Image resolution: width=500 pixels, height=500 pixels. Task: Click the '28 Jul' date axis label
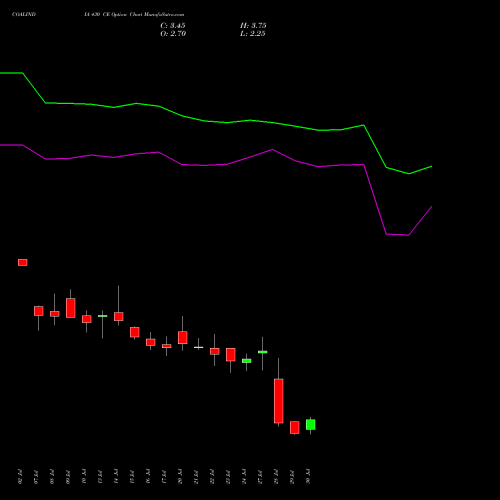pos(276,477)
